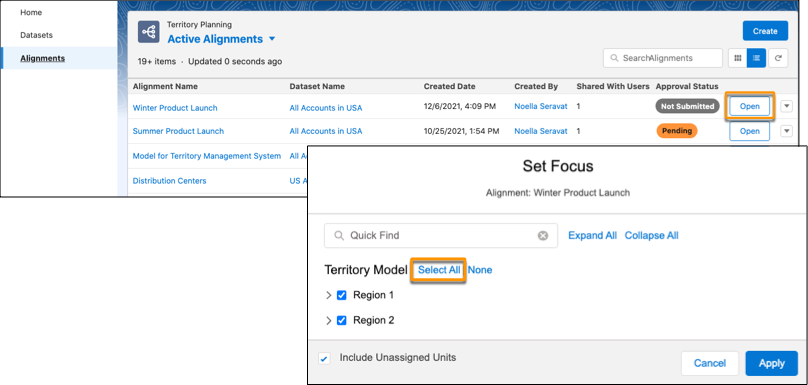The width and height of the screenshot is (808, 385).
Task: Open the Winter Product Launch alignment button
Action: coord(750,107)
